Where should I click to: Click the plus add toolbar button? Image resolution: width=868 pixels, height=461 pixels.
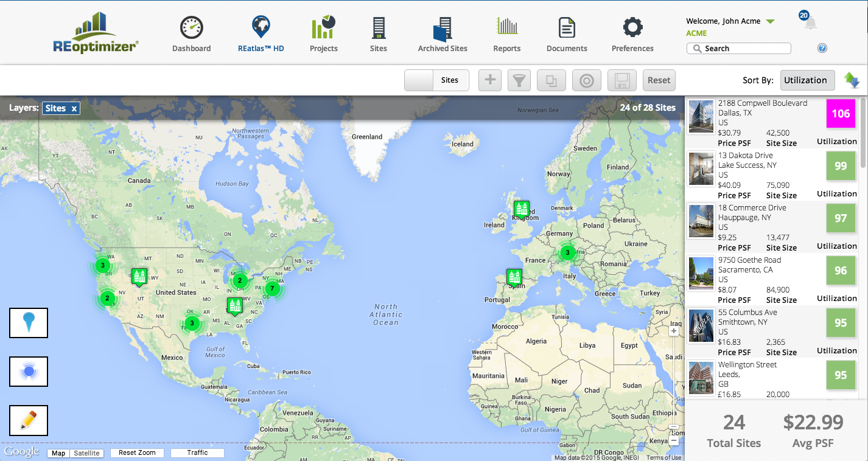(x=490, y=80)
